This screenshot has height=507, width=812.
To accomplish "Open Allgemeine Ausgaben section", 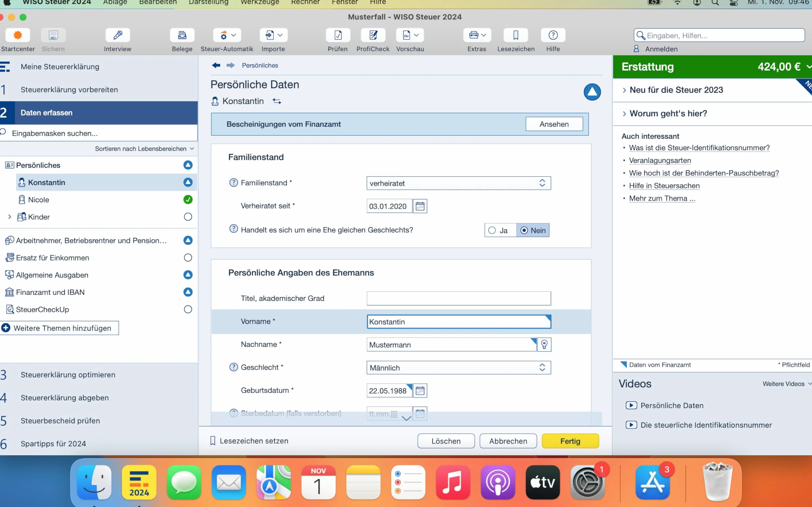I will tap(99, 275).
